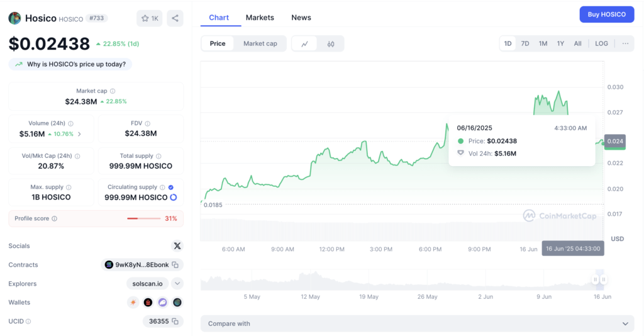Open the third purple wallet icon

point(163,303)
